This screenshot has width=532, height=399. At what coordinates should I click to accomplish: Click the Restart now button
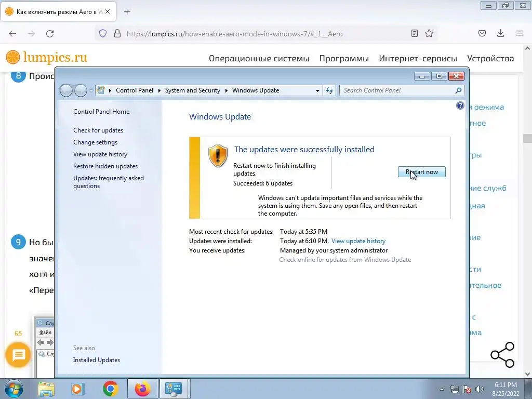(421, 172)
